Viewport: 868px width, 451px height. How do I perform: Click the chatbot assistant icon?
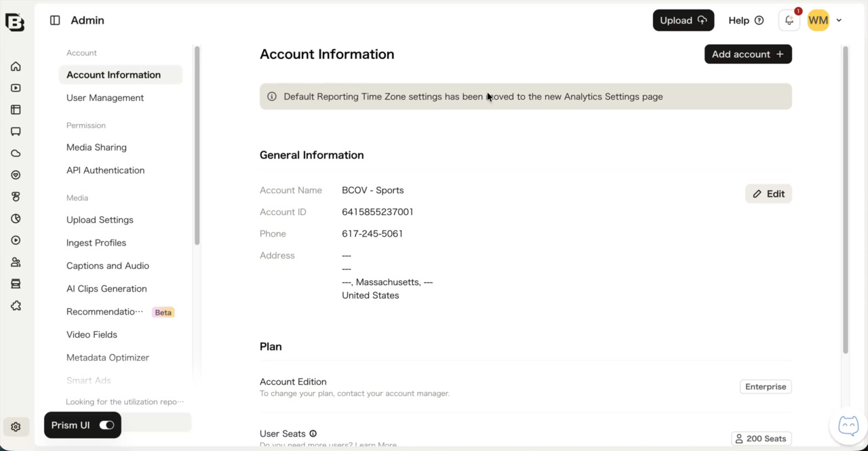(848, 426)
